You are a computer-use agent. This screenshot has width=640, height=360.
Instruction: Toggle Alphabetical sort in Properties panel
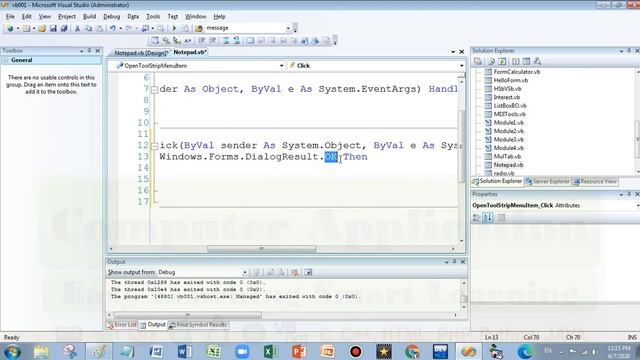tap(488, 218)
